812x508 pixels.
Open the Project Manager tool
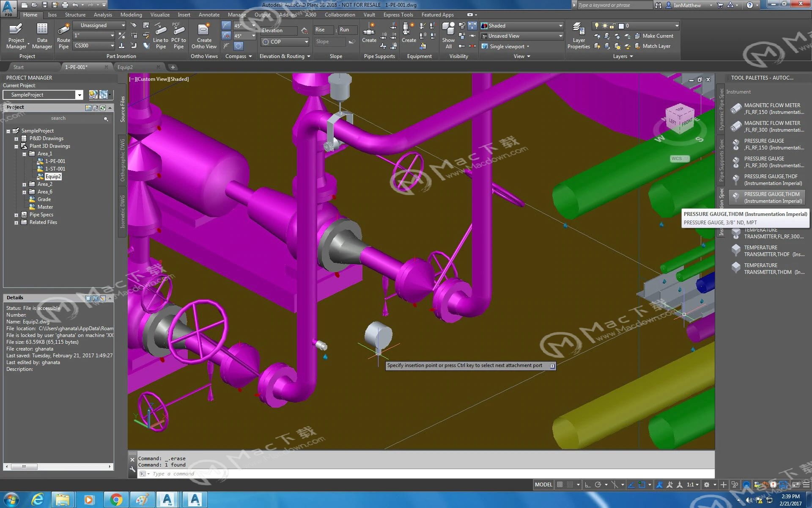click(16, 36)
